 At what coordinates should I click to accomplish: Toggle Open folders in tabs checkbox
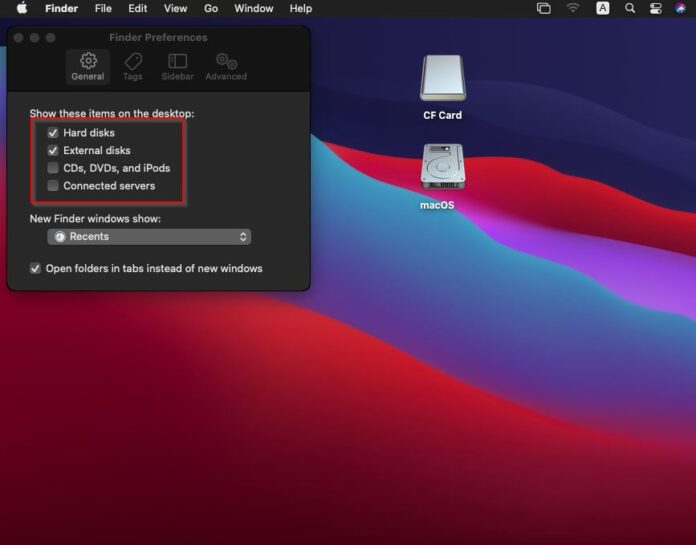pyautogui.click(x=35, y=269)
